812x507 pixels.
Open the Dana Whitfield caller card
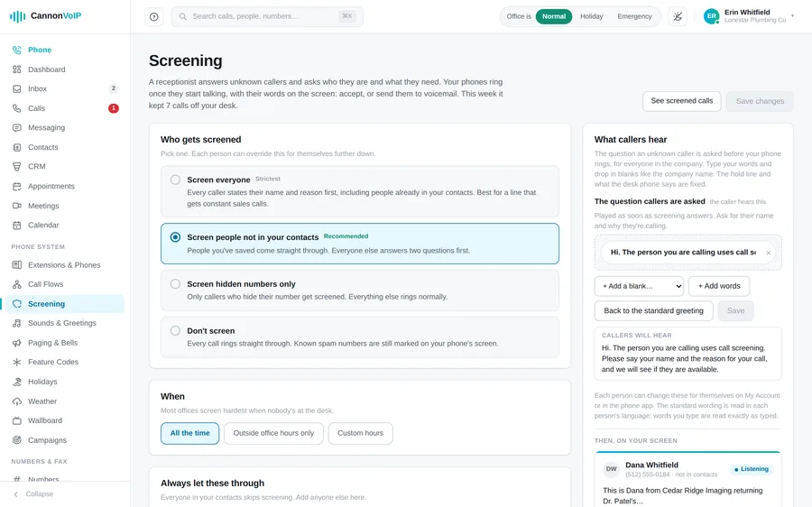687,479
